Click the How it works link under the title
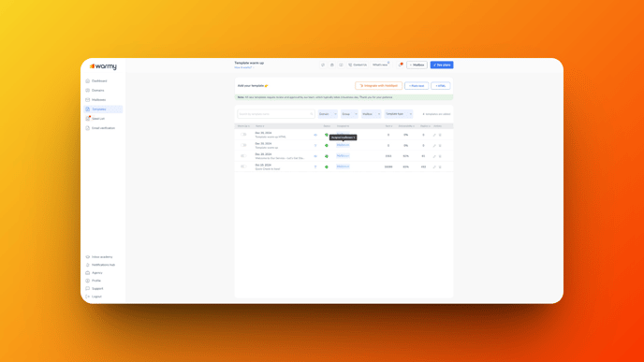This screenshot has height=362, width=644. (x=243, y=67)
